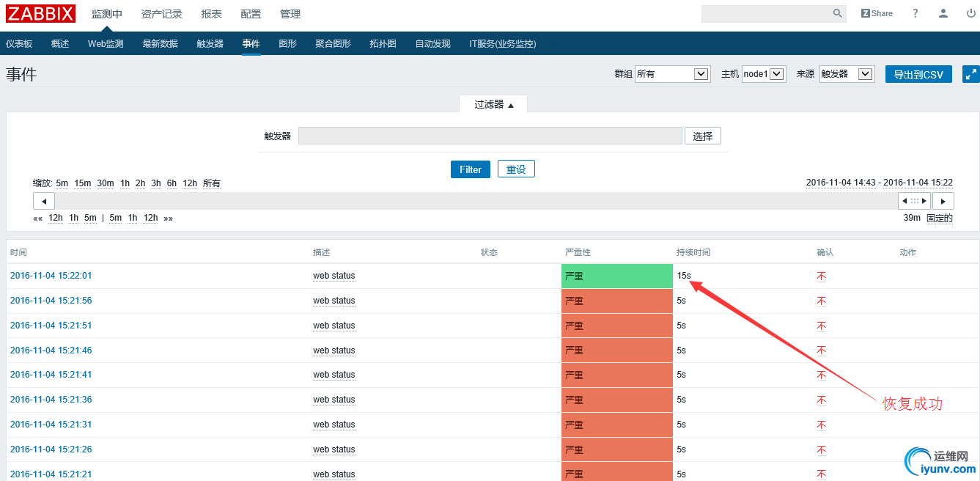The width and height of the screenshot is (980, 481).
Task: Open the 监测中 menu
Action: 107,14
